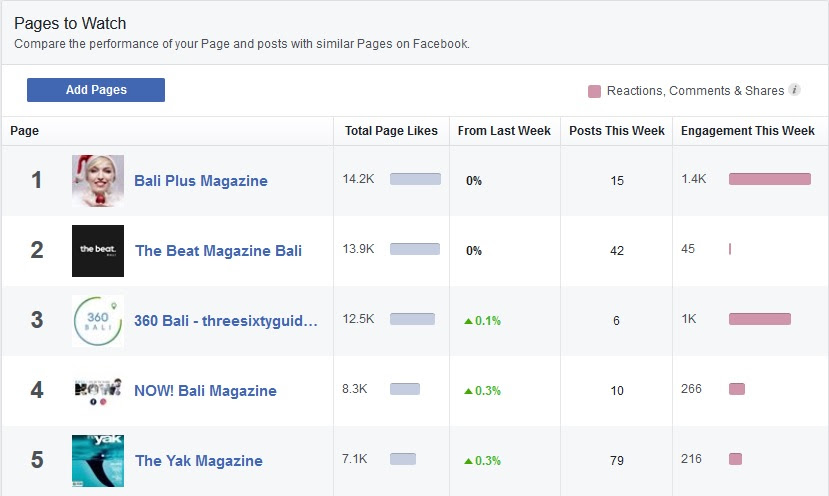
Task: Click the Bali Plus Magazine profile picture
Action: tap(98, 181)
